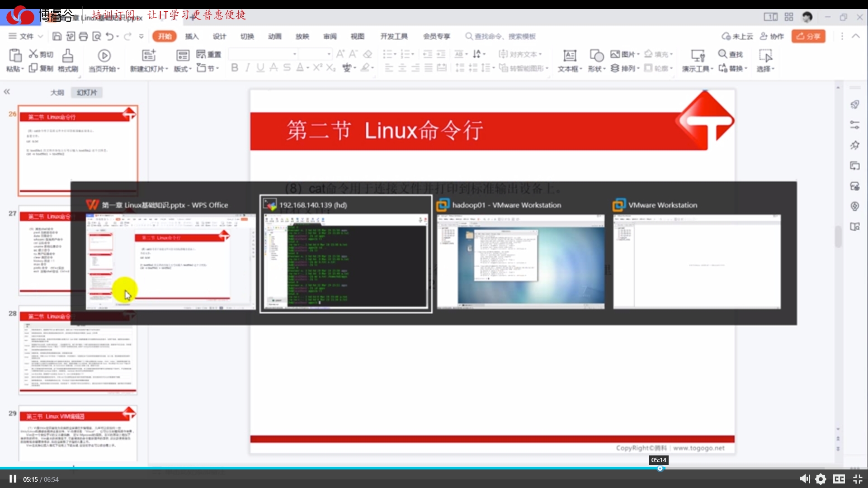Start slideshow from current slide icon
This screenshot has height=488, width=868.
pyautogui.click(x=104, y=56)
